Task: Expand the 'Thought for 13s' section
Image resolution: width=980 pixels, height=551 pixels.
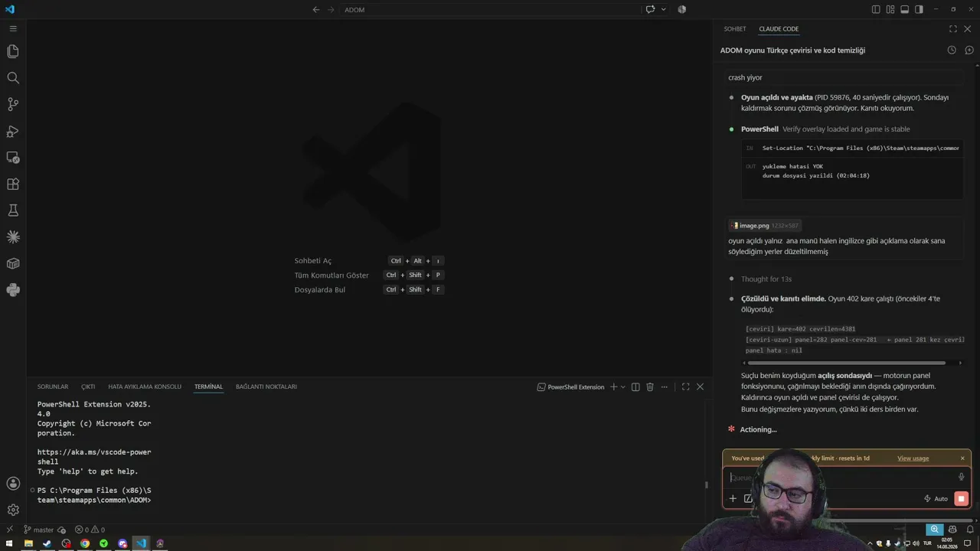Action: [766, 279]
